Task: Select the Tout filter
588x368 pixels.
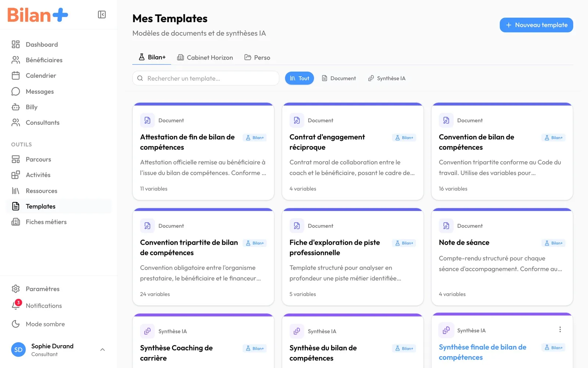Action: coord(300,78)
